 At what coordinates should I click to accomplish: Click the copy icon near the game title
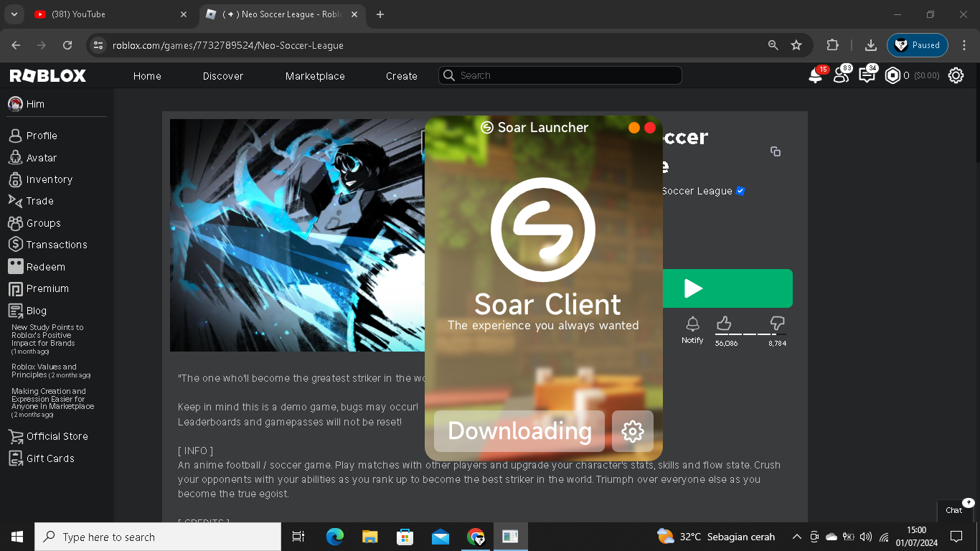pos(776,151)
